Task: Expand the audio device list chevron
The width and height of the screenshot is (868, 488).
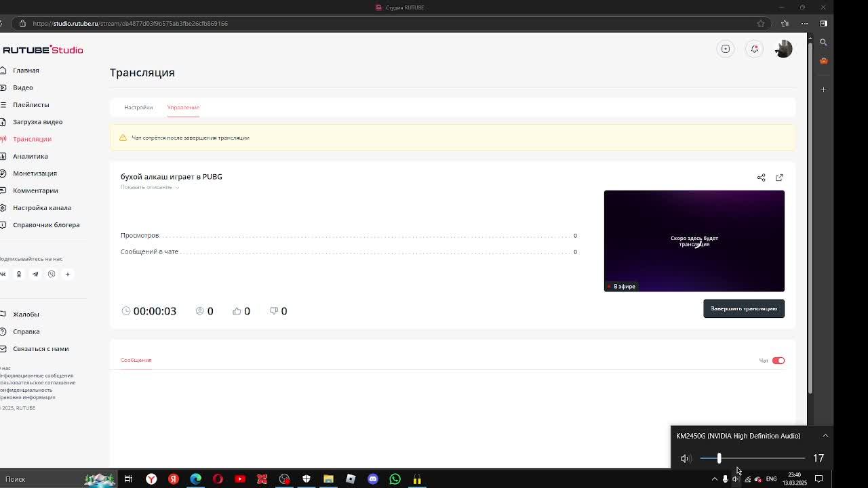Action: coord(825,436)
